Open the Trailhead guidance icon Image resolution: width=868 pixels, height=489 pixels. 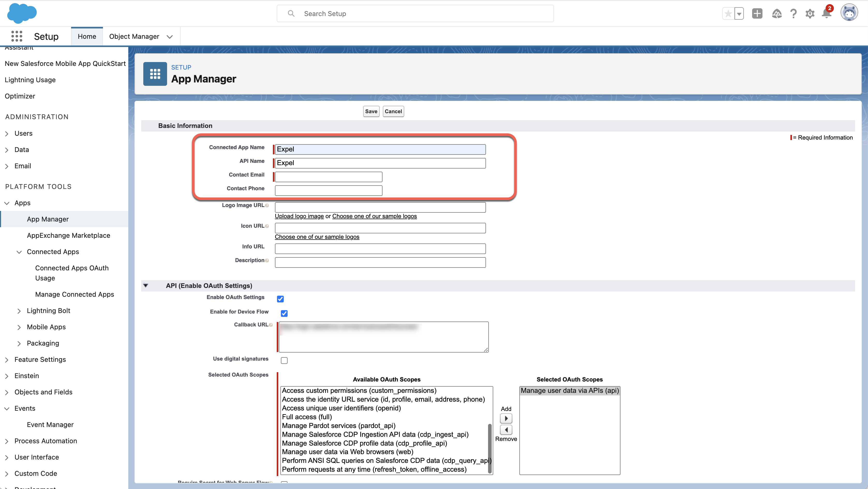click(777, 14)
